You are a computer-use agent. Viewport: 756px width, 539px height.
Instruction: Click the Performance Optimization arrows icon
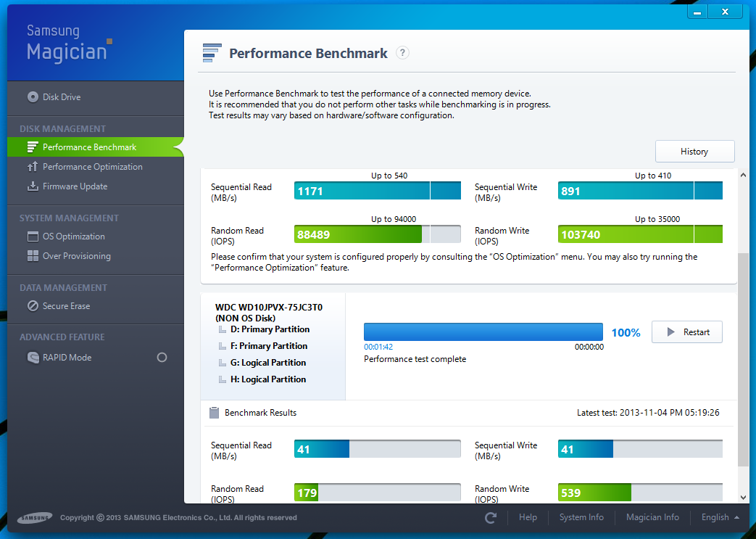pyautogui.click(x=33, y=167)
